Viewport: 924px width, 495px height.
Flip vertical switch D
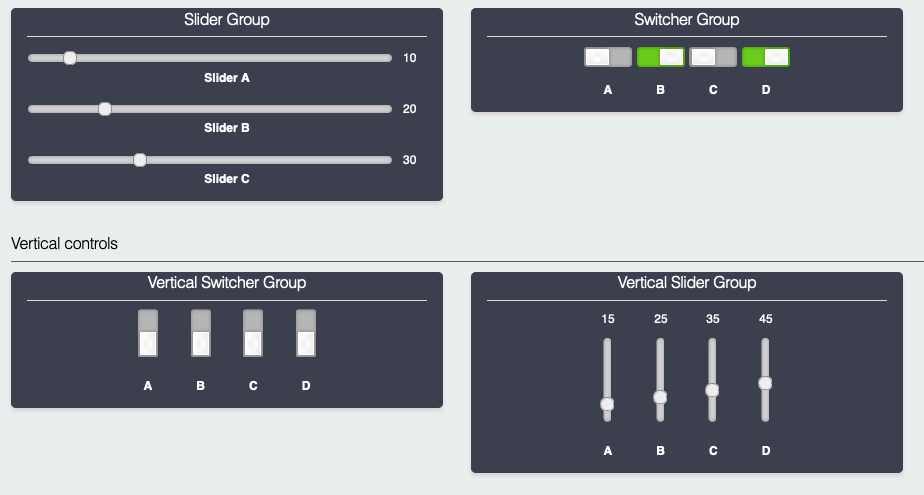tap(306, 333)
